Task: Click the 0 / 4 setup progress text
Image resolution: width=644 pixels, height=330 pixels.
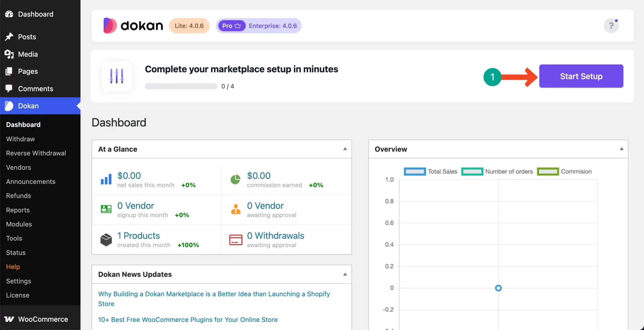Action: (x=228, y=86)
